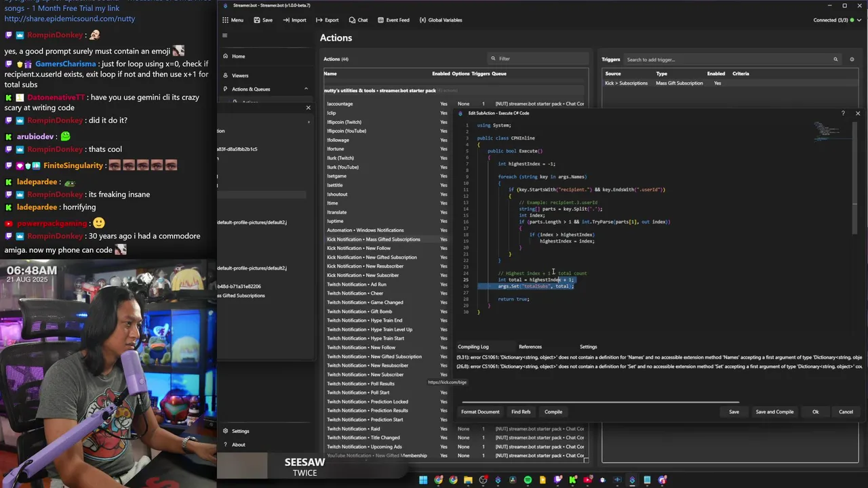Click the Compile button
The image size is (868, 488).
point(553,412)
